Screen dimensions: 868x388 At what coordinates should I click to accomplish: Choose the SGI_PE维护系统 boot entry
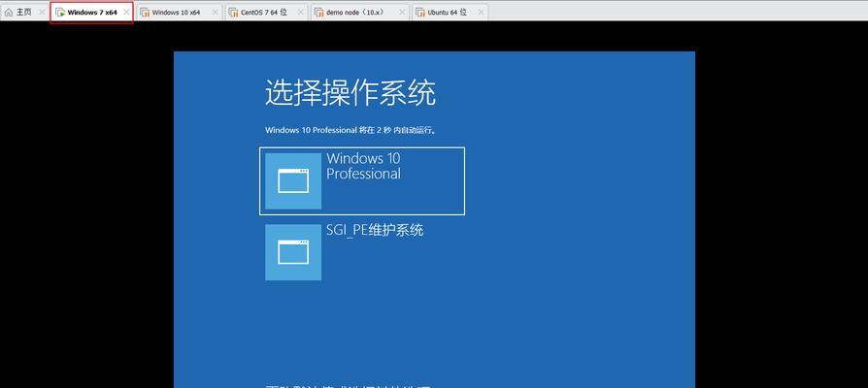click(362, 252)
